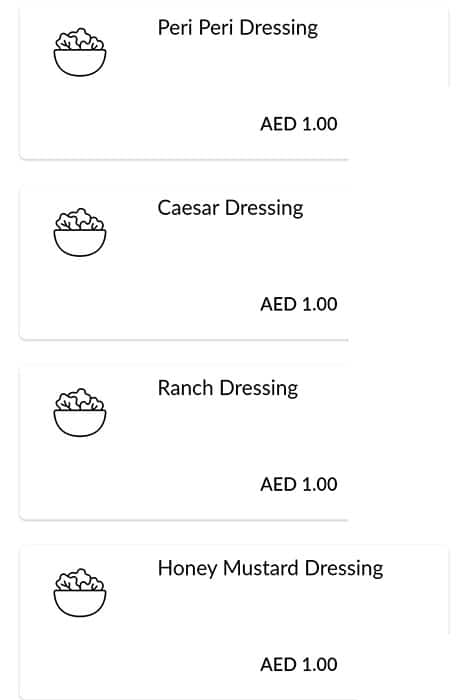468x700 pixels.
Task: Open the Honey Mustard Dressing item card
Action: [234, 622]
